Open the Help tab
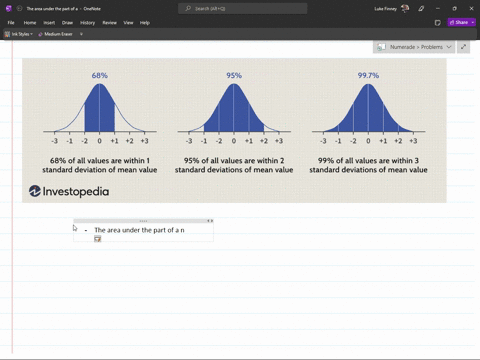The image size is (480, 360). [x=145, y=23]
